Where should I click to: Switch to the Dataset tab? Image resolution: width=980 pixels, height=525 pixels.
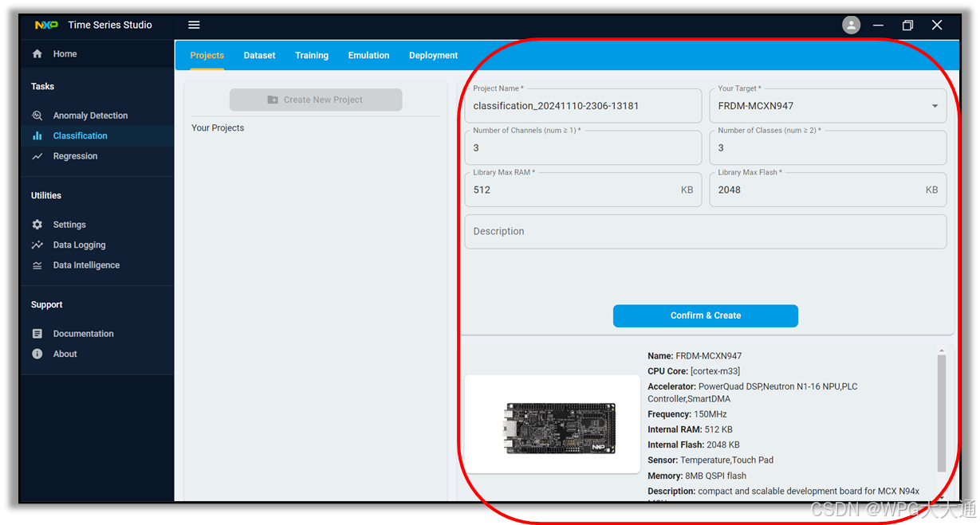pos(260,56)
